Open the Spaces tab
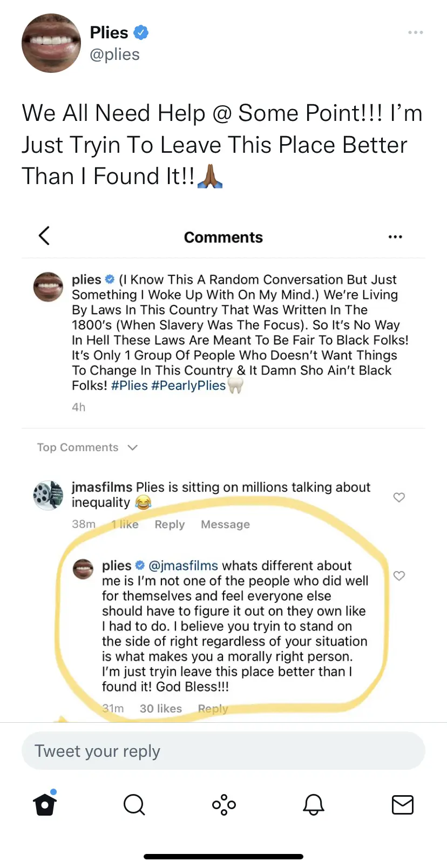447x868 pixels. click(223, 805)
